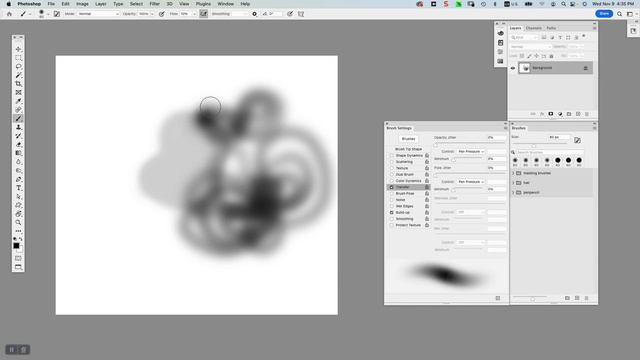Image resolution: width=640 pixels, height=360 pixels.
Task: Create new adjustment layer icon
Action: pyautogui.click(x=560, y=114)
